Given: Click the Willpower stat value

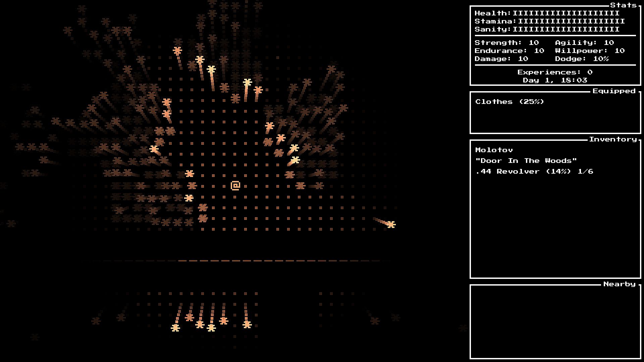Looking at the screenshot, I should (x=620, y=51).
